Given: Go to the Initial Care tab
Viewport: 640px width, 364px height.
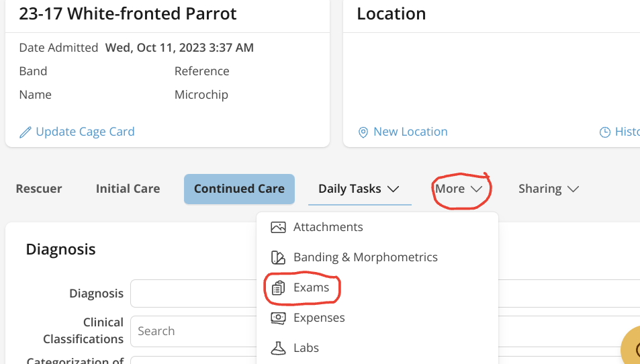Looking at the screenshot, I should point(128,189).
